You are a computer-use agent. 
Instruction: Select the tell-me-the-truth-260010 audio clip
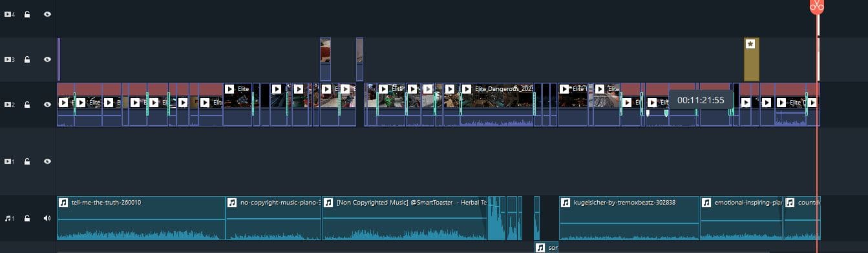141,218
